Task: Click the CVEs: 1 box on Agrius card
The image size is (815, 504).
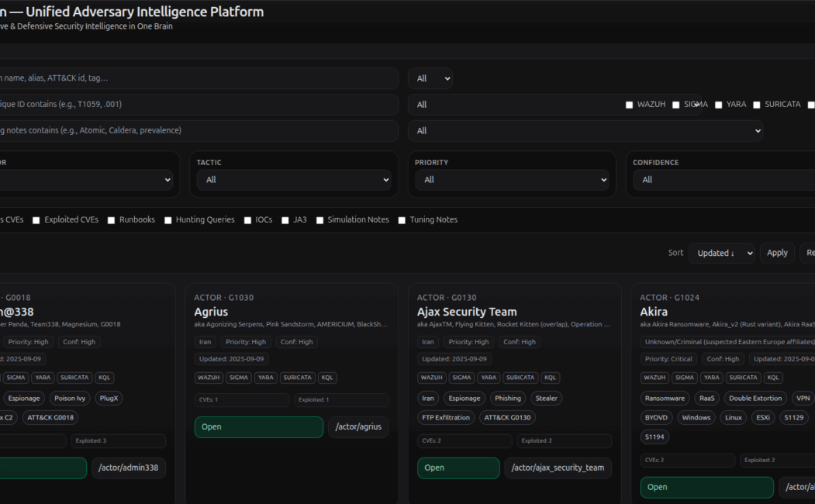Action: click(x=242, y=400)
